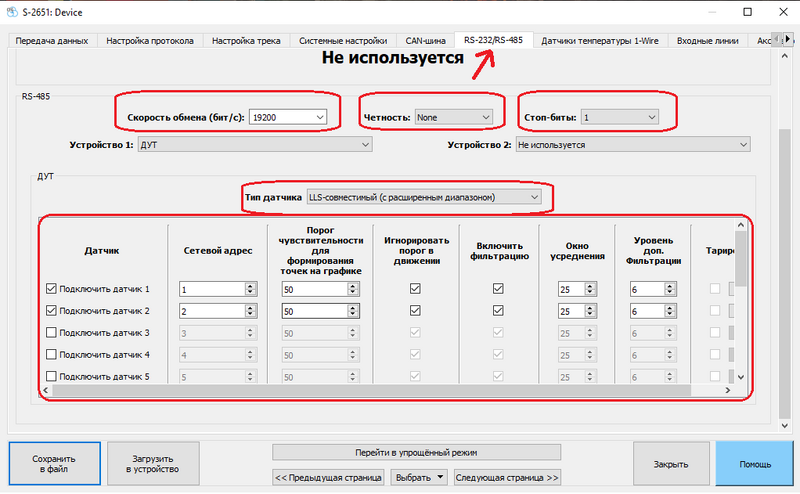Increase threshold value of sensor 1
The image size is (800, 494).
click(x=353, y=286)
